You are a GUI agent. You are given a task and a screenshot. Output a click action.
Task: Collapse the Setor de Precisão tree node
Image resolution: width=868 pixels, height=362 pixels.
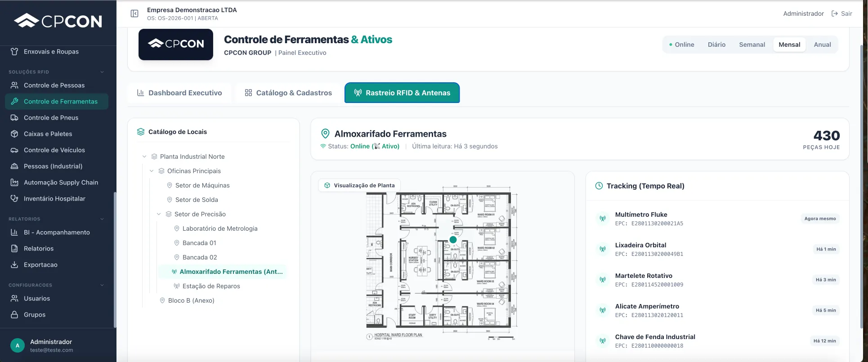(x=159, y=214)
